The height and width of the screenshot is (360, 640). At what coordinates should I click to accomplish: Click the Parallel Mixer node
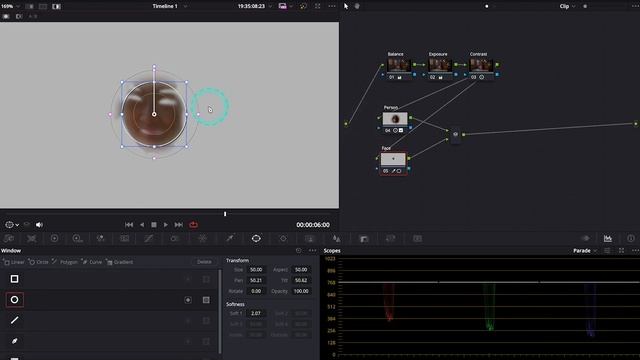(456, 134)
